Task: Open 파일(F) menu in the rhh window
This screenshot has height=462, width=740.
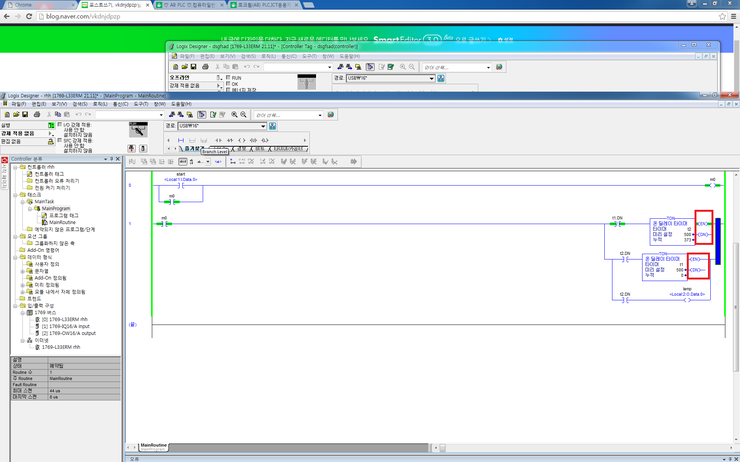Action: 18,103
